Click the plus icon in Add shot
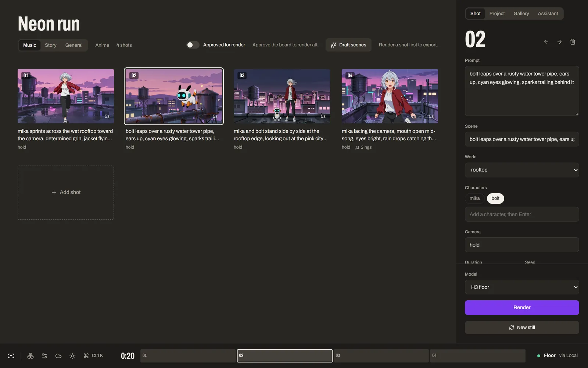This screenshot has height=368, width=588. click(54, 192)
